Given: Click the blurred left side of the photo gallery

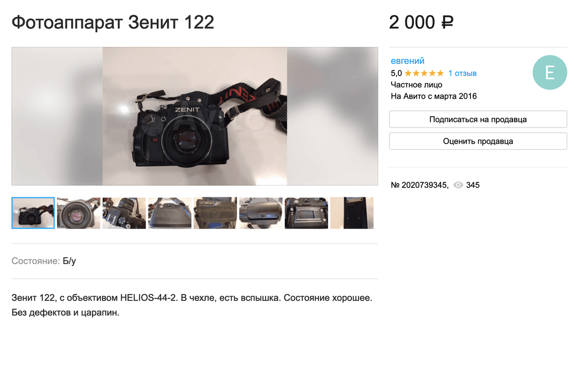Looking at the screenshot, I should click(x=57, y=116).
